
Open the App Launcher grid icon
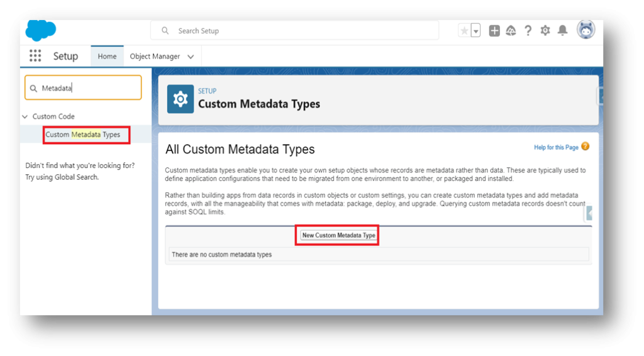tap(35, 56)
